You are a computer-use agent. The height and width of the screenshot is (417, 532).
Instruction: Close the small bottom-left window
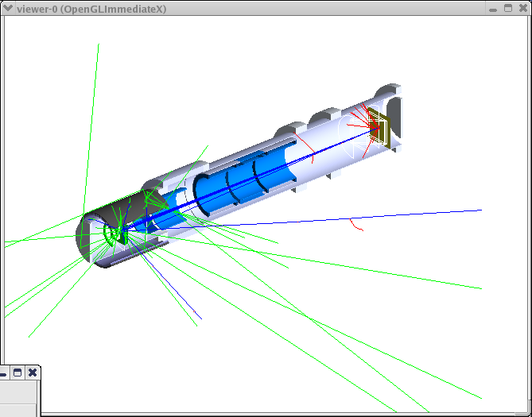click(x=32, y=373)
